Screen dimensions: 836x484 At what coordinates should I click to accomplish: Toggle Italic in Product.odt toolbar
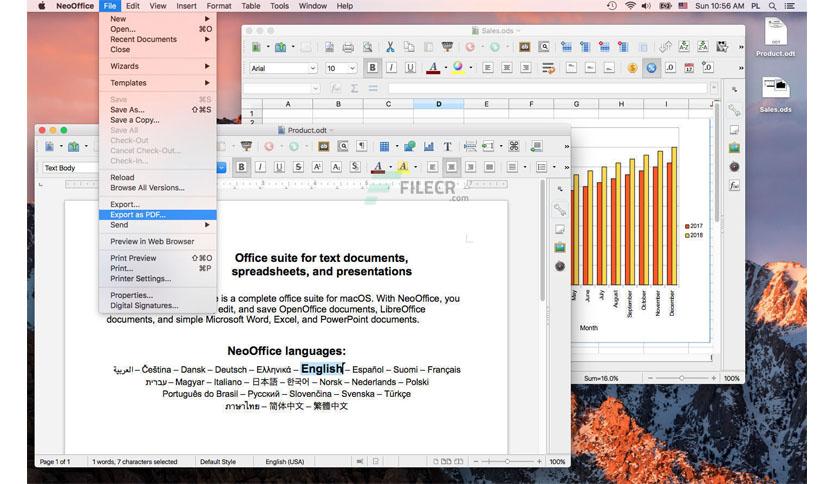pos(260,167)
